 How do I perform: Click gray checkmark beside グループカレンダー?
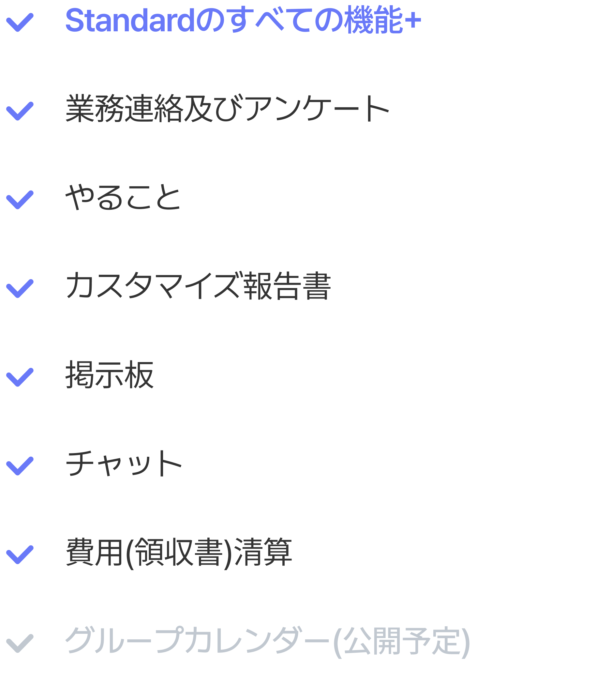20,643
